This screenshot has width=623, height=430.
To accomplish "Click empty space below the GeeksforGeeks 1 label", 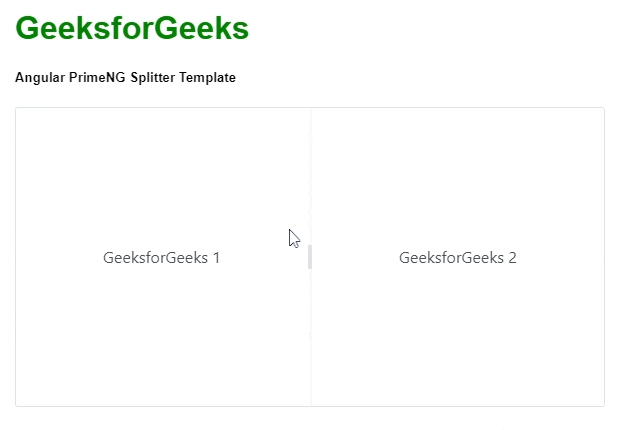I will click(161, 340).
